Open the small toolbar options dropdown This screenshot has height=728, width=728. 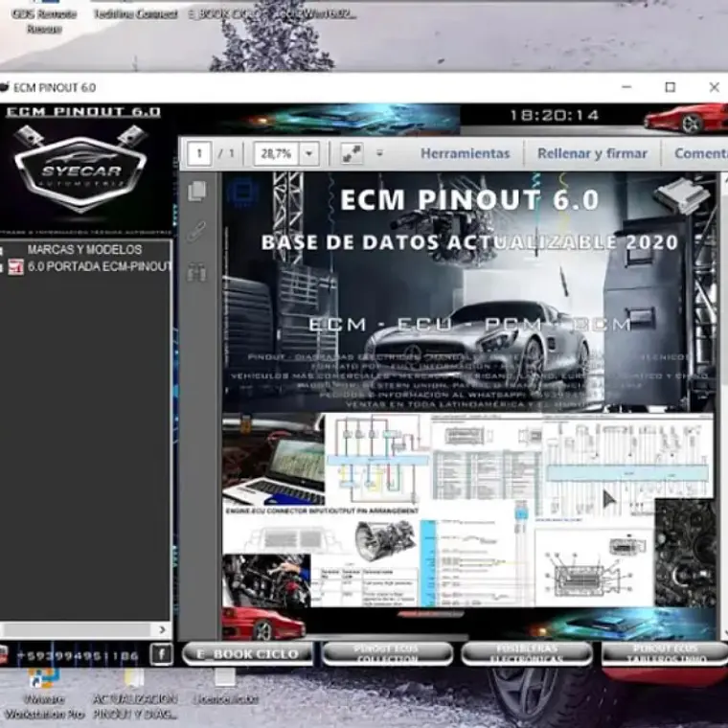coord(379,153)
